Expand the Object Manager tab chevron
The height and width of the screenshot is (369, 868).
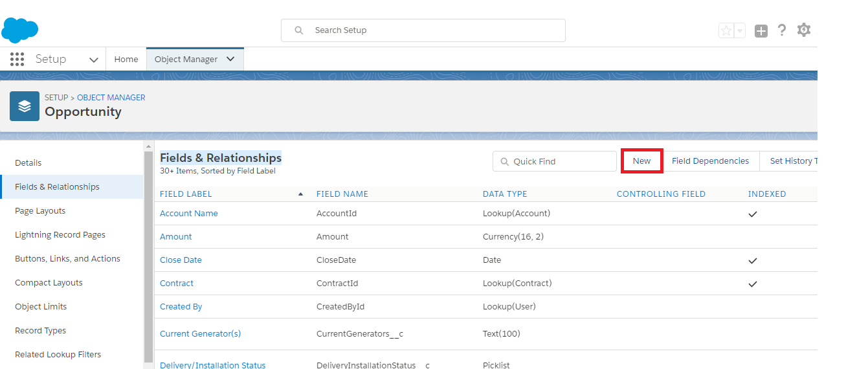pos(230,59)
